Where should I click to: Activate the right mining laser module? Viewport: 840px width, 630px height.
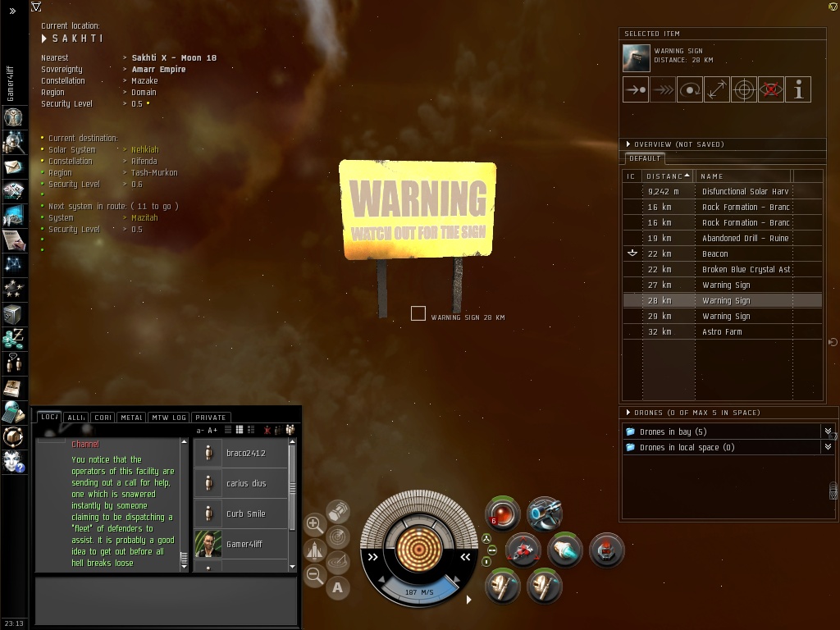(x=544, y=586)
